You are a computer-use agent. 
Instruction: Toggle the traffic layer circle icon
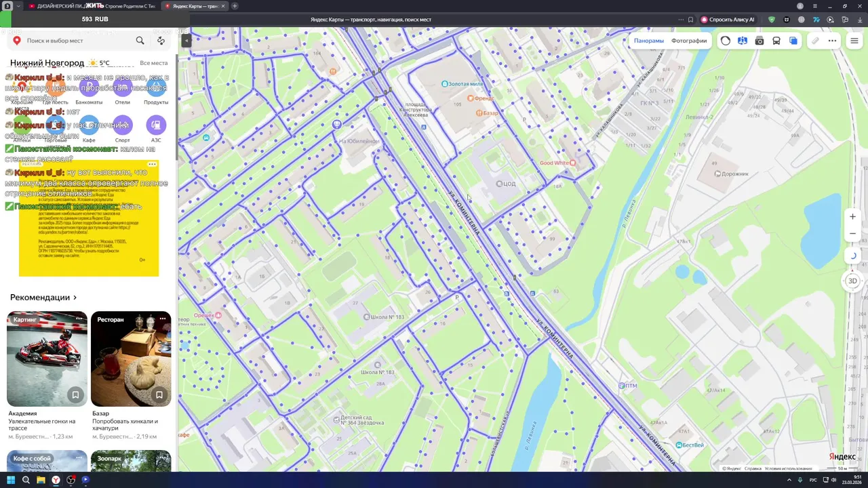[726, 41]
